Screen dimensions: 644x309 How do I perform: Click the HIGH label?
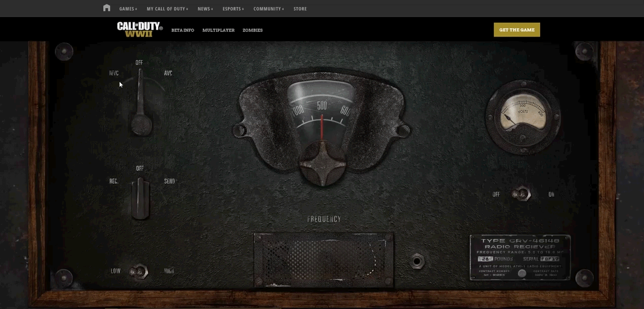[x=169, y=271]
